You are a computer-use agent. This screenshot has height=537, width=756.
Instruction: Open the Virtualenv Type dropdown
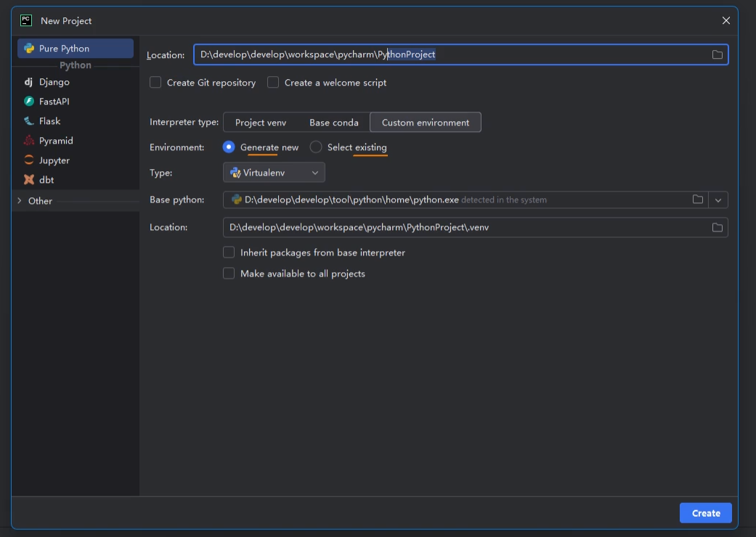[274, 173]
